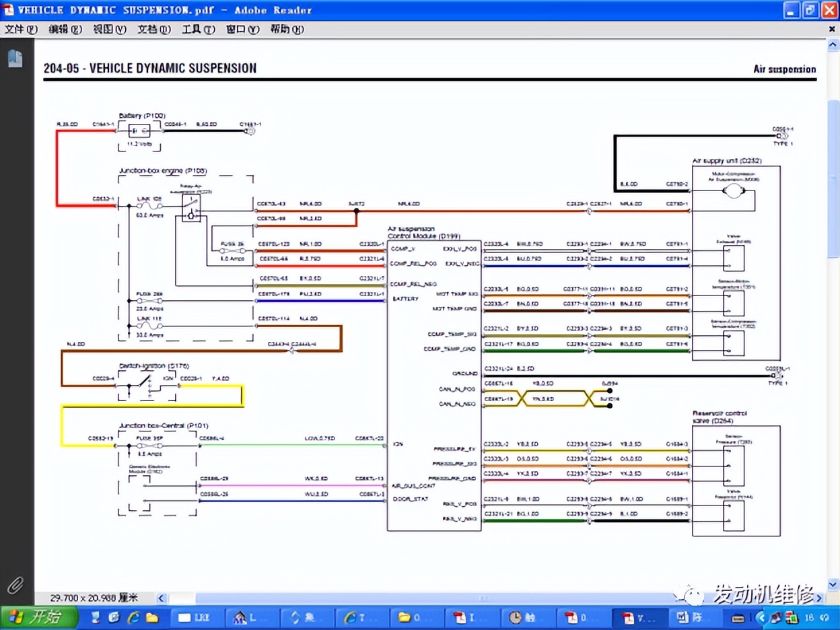Click the 开始 Start button
This screenshot has width=840, height=630.
[x=40, y=617]
